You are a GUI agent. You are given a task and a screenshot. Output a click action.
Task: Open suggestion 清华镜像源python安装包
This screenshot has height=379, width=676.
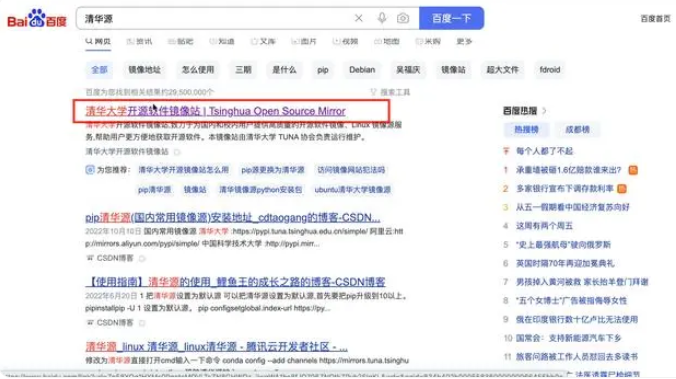pos(260,190)
